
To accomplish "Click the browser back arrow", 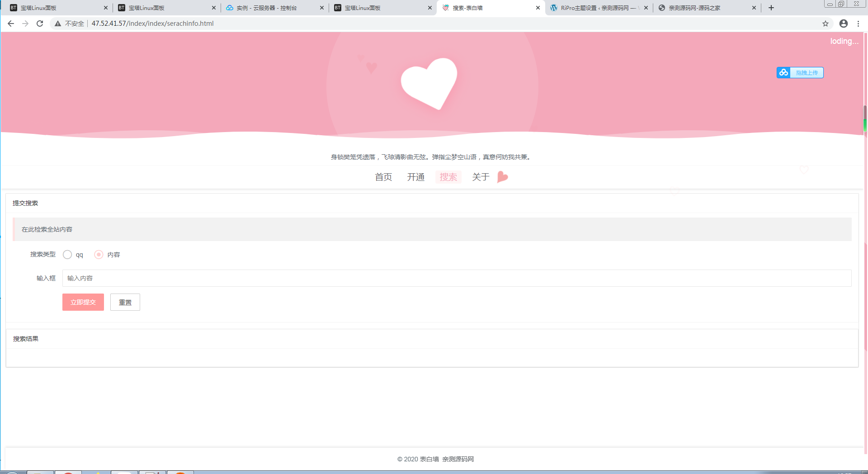I will (11, 24).
